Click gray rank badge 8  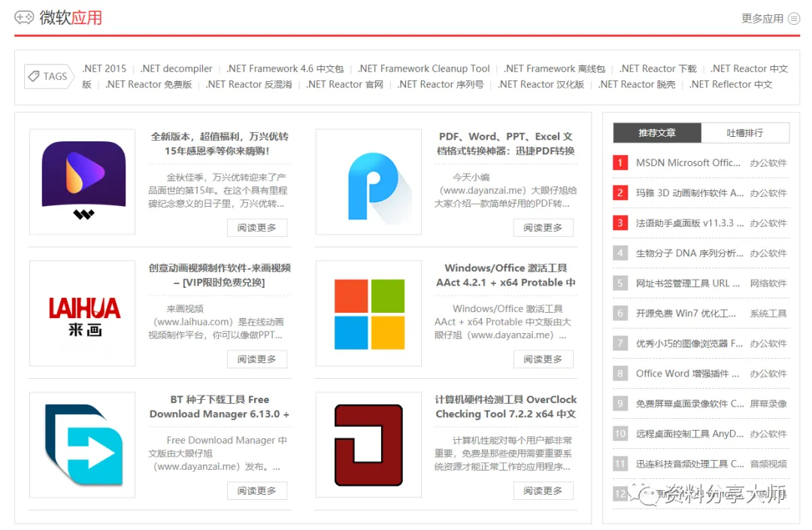tap(620, 373)
